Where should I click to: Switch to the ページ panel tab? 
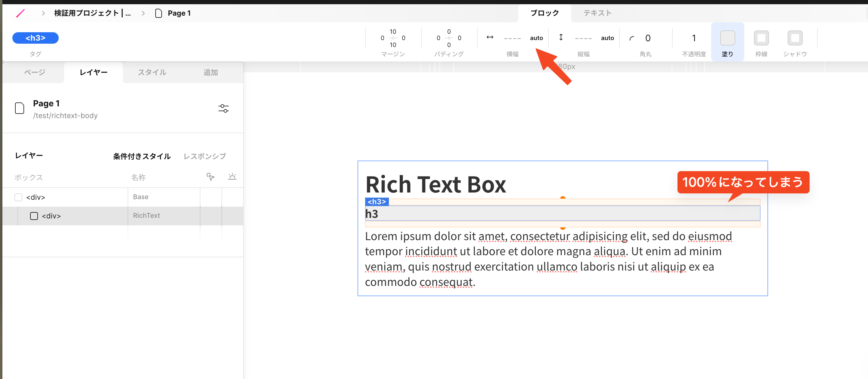pyautogui.click(x=34, y=72)
